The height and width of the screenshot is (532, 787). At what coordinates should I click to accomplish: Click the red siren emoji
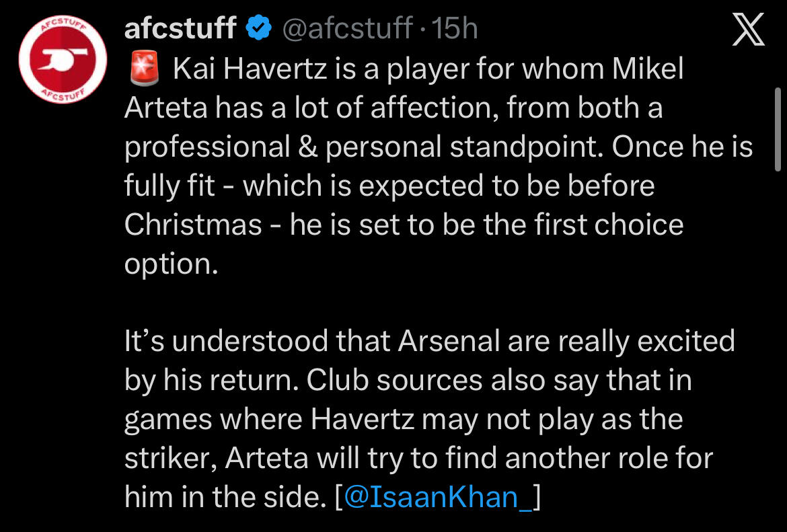click(142, 70)
